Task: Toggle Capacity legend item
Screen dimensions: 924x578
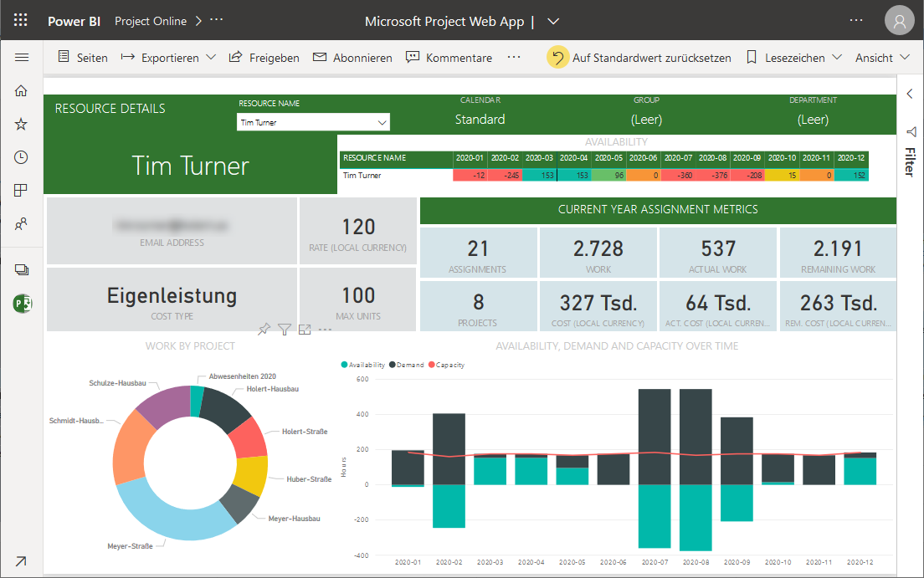Action: point(447,365)
